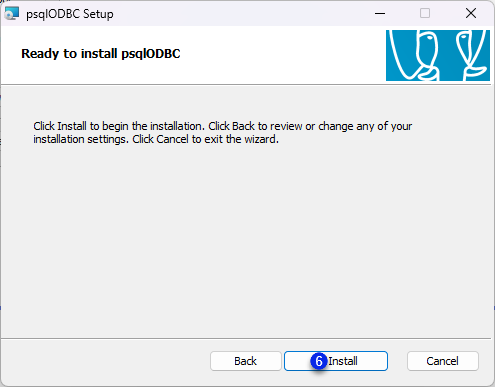495x387 pixels.
Task: Click the installation instructions paragraph
Action: point(223,133)
